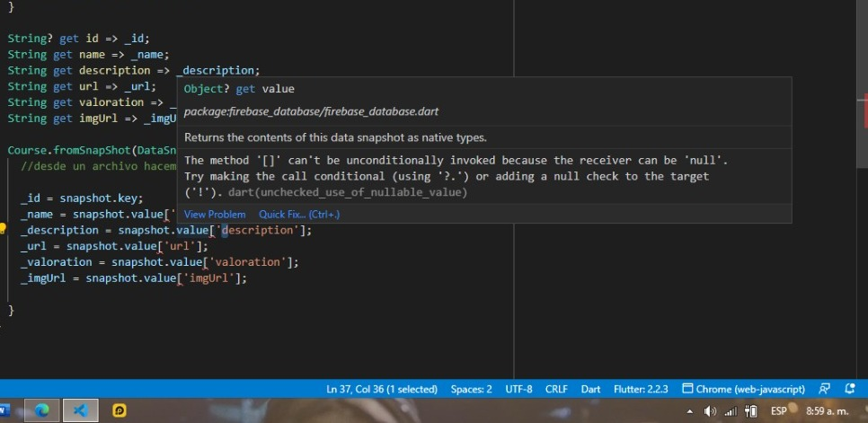
Task: Change indentation via Spaces: 2
Action: (471, 389)
